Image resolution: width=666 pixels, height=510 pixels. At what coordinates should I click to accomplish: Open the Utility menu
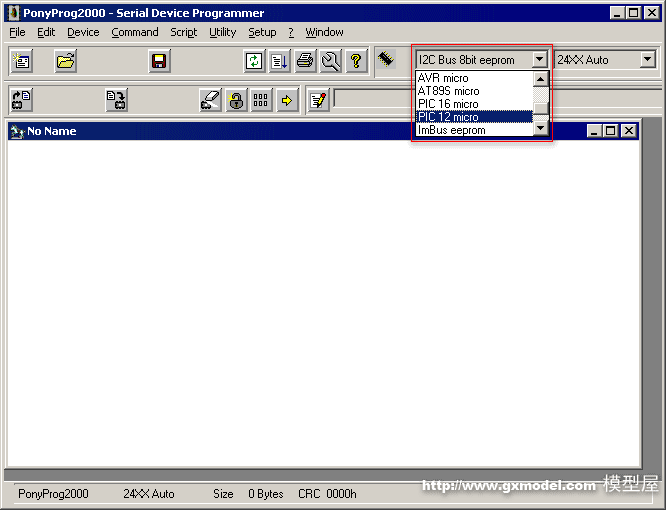coord(222,32)
